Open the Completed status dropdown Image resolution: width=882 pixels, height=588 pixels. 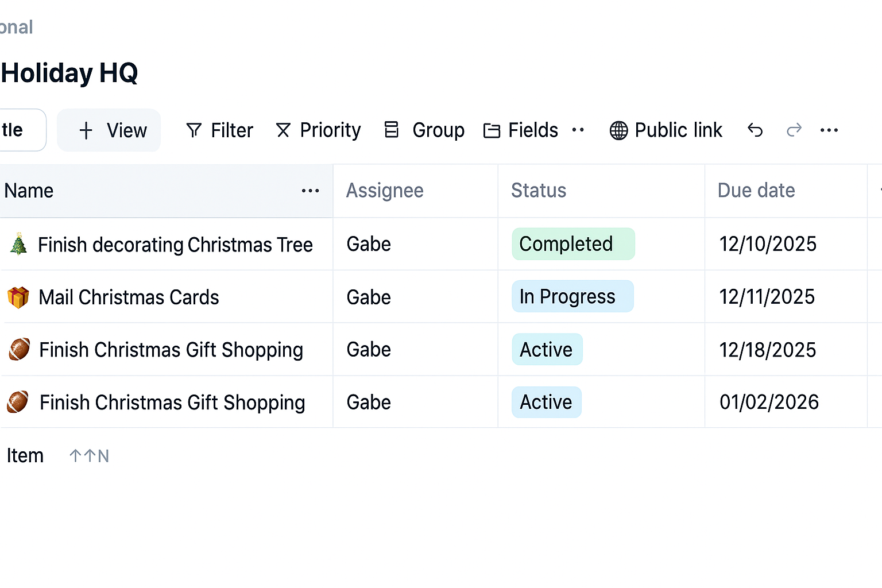click(x=572, y=244)
